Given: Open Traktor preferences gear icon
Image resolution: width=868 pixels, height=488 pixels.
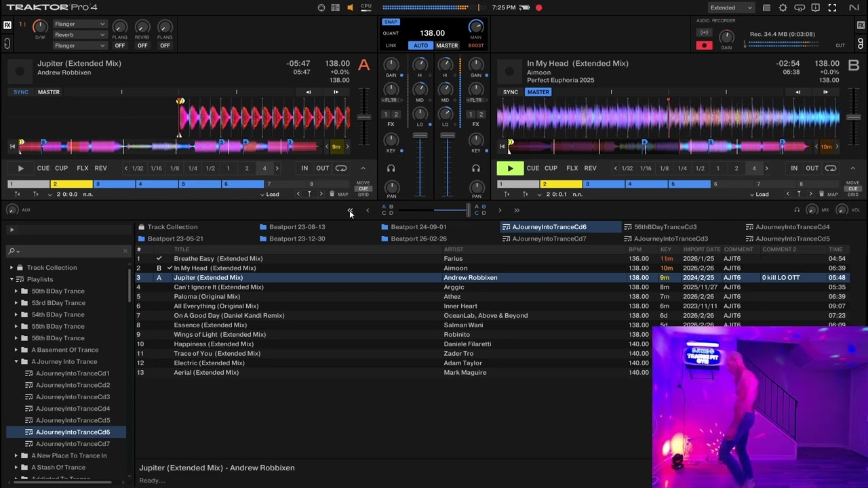Looking at the screenshot, I should [x=783, y=7].
